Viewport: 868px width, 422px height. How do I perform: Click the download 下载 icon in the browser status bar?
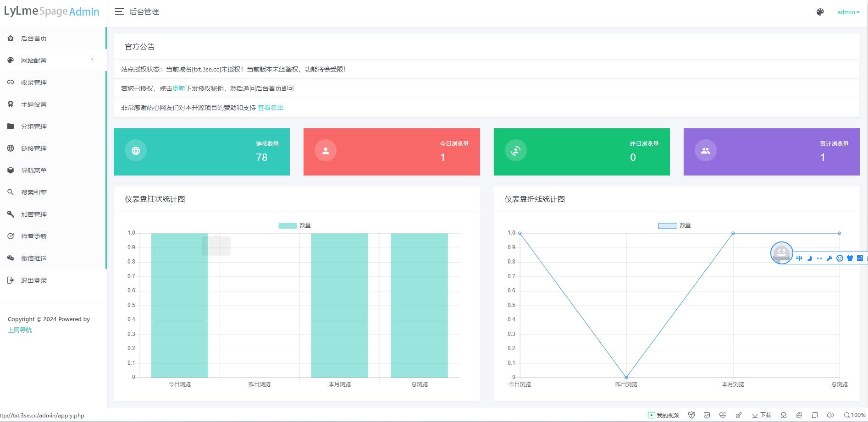(x=761, y=415)
